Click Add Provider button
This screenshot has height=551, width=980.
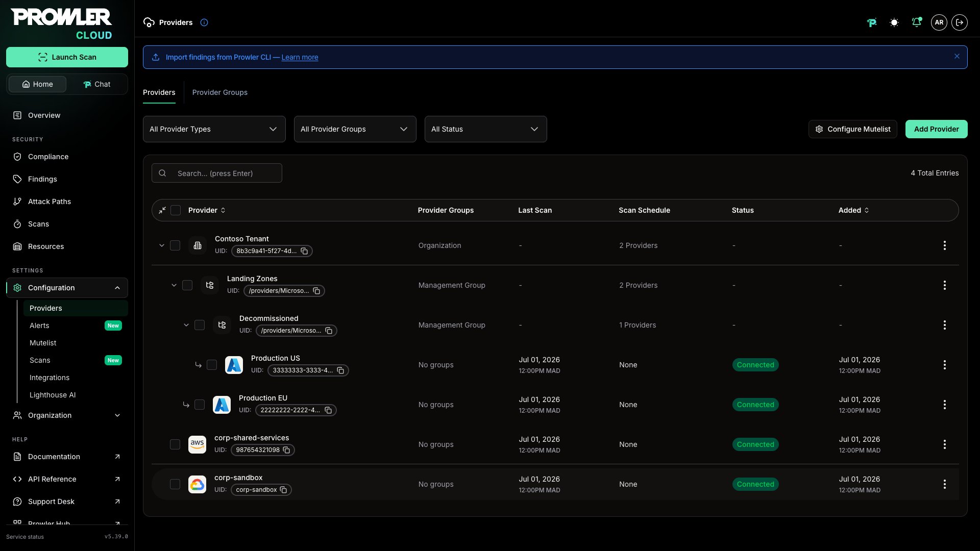click(936, 129)
